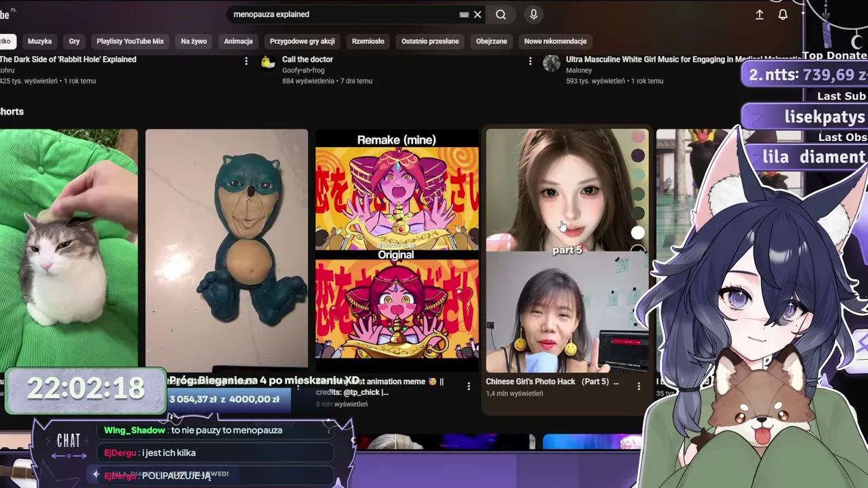Switch to Playlisty YouTube Mix chip
This screenshot has height=488, width=868.
pos(130,41)
